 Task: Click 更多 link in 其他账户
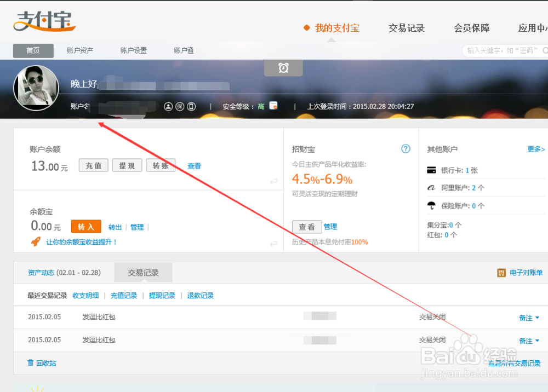point(536,149)
